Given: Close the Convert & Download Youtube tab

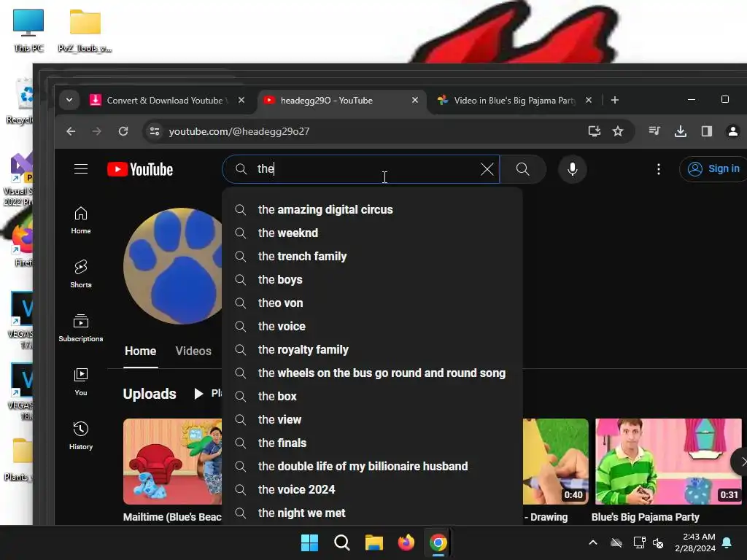Looking at the screenshot, I should (x=241, y=100).
